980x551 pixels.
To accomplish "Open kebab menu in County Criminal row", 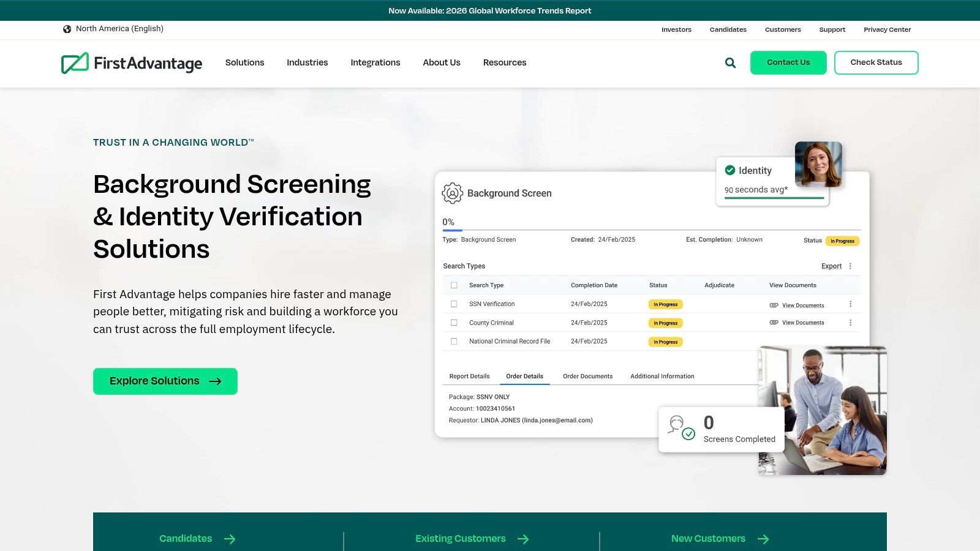I will (850, 323).
